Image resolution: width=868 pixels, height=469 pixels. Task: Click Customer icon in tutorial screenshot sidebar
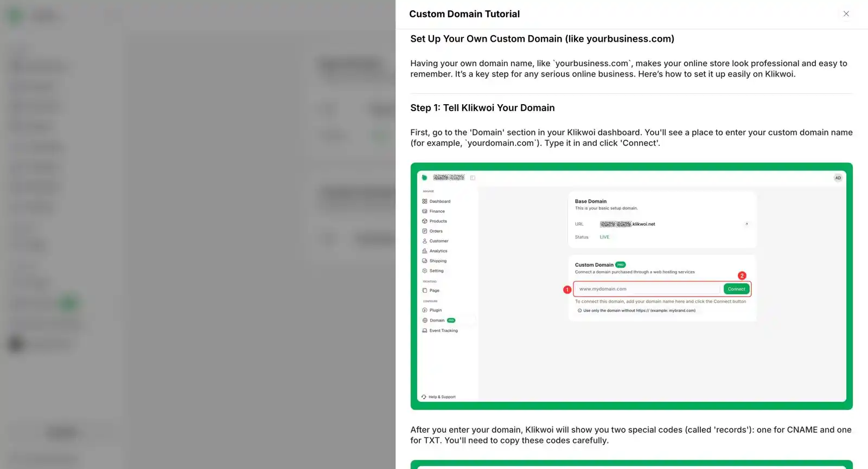point(425,241)
